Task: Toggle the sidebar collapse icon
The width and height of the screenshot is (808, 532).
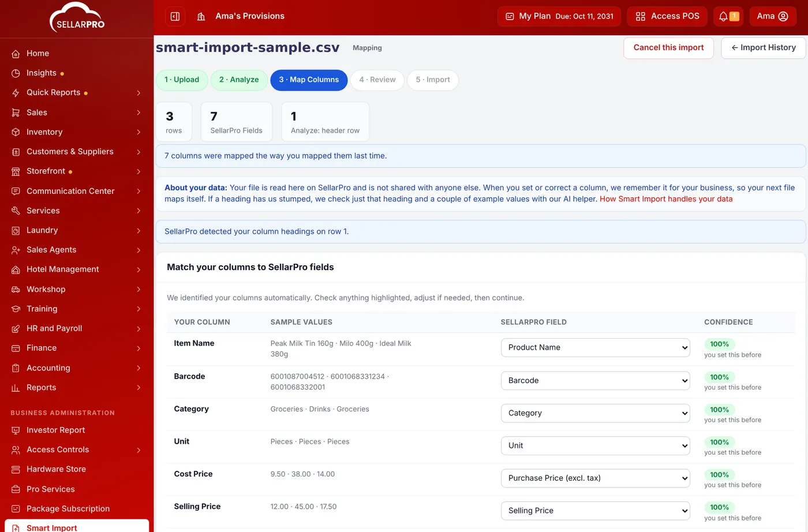Action: [x=175, y=16]
